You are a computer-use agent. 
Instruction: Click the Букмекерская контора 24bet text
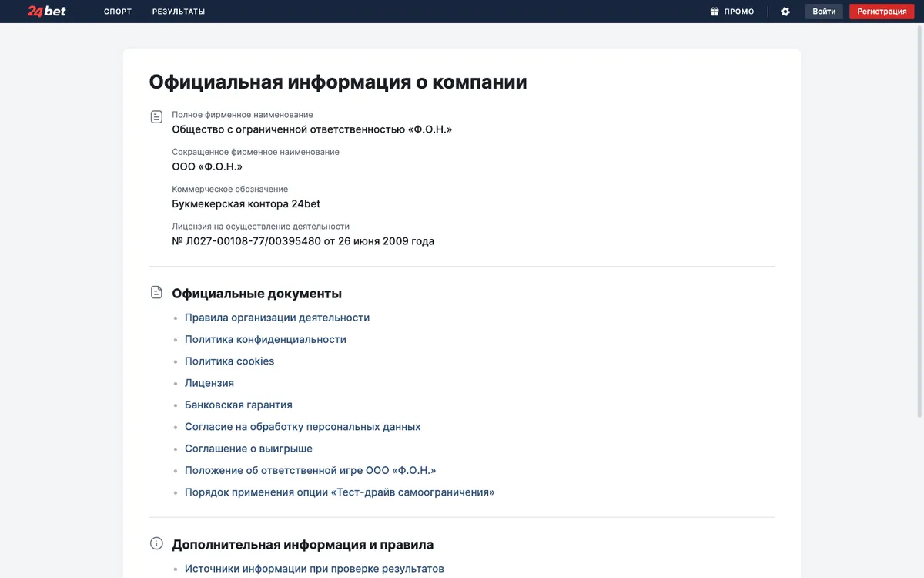click(246, 204)
